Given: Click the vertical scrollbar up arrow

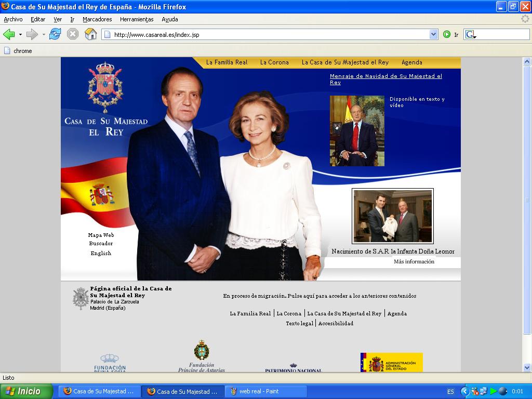Looking at the screenshot, I should [527, 62].
